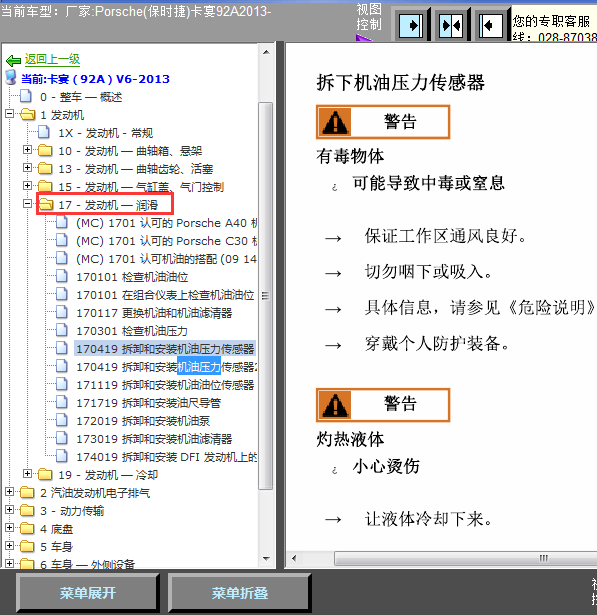This screenshot has width=597, height=615.
Task: Click the 菜单展开 button
Action: [x=88, y=593]
